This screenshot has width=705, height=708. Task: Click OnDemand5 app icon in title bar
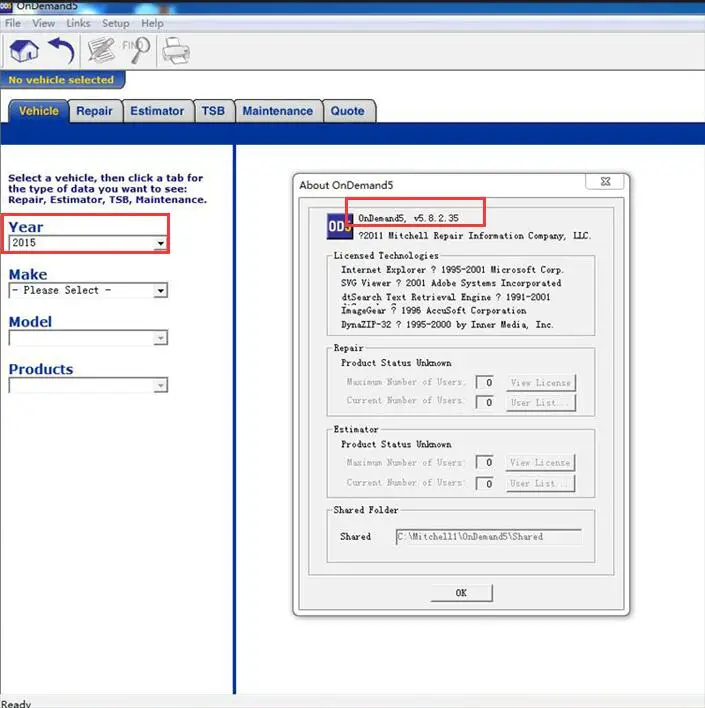coord(6,6)
